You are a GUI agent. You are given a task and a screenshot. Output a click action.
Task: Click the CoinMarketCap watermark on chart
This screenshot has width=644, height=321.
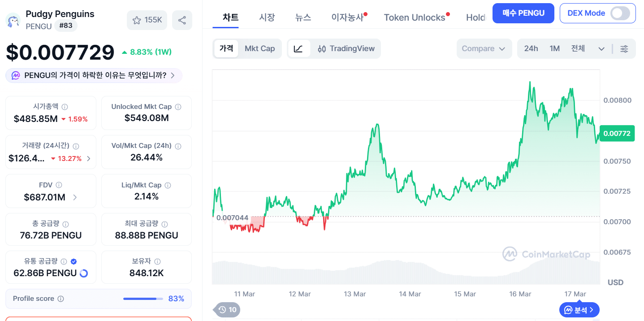pos(546,254)
